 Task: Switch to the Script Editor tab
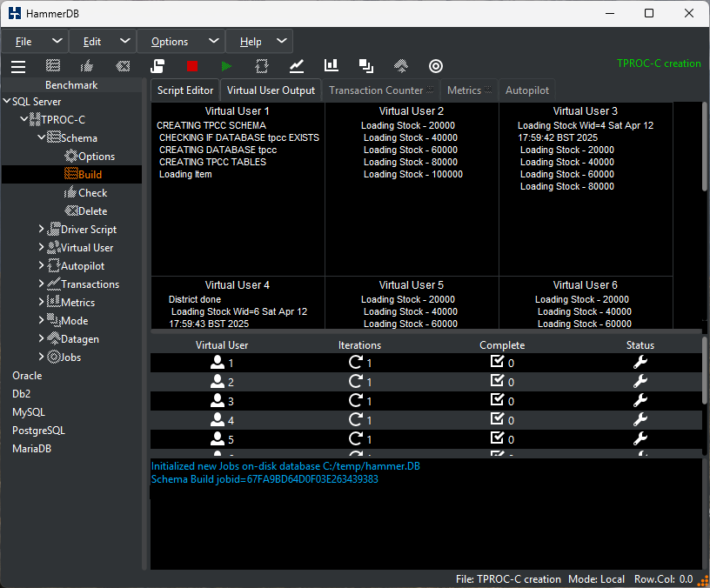[x=185, y=90]
